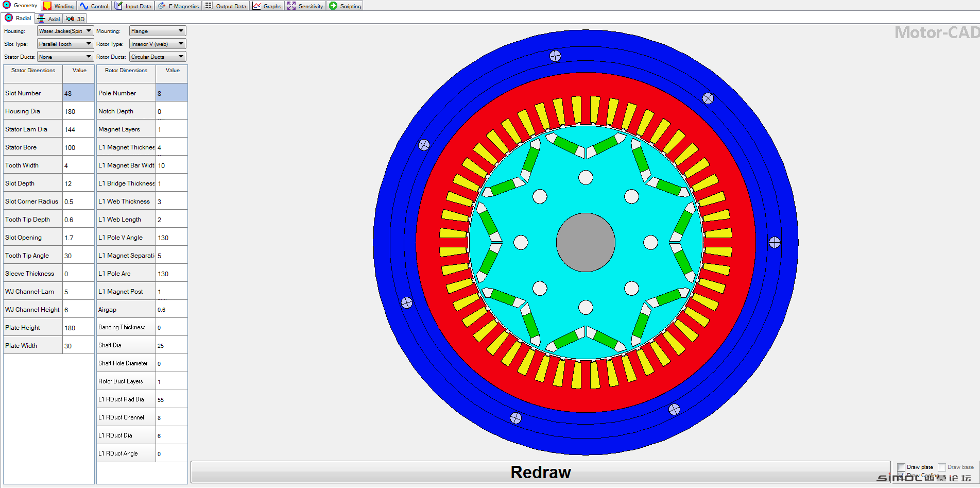Toggle the Draw plate checkbox
This screenshot has height=488, width=980.
coord(901,467)
